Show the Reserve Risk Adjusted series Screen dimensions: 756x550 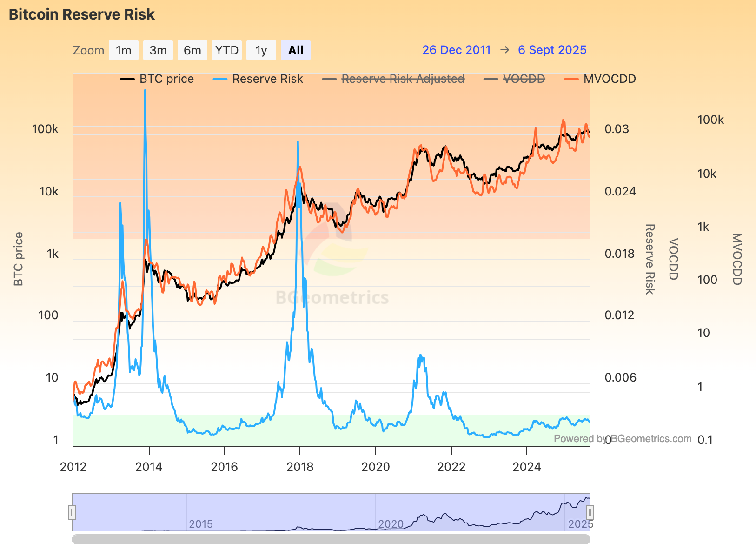(x=403, y=79)
